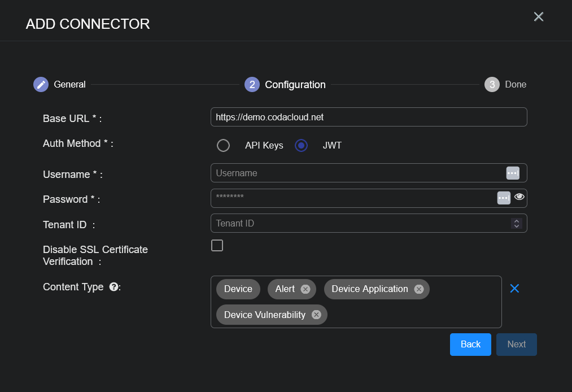Jump to the Done step 3

click(492, 84)
